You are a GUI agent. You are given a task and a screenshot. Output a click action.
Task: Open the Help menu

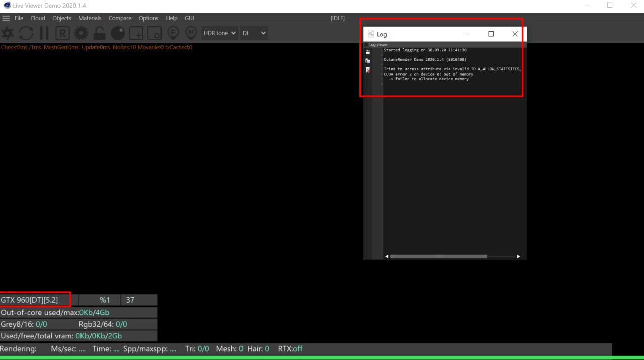172,18
